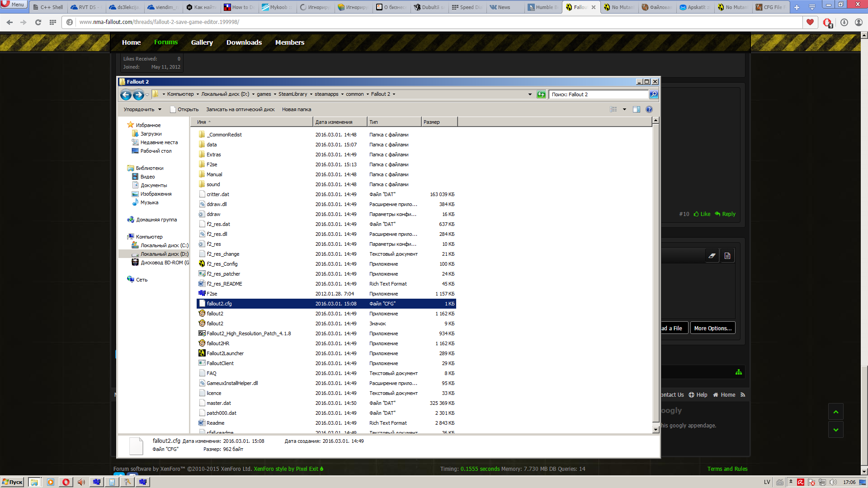Select f2_res_README document icon
This screenshot has height=488, width=868.
tap(202, 284)
